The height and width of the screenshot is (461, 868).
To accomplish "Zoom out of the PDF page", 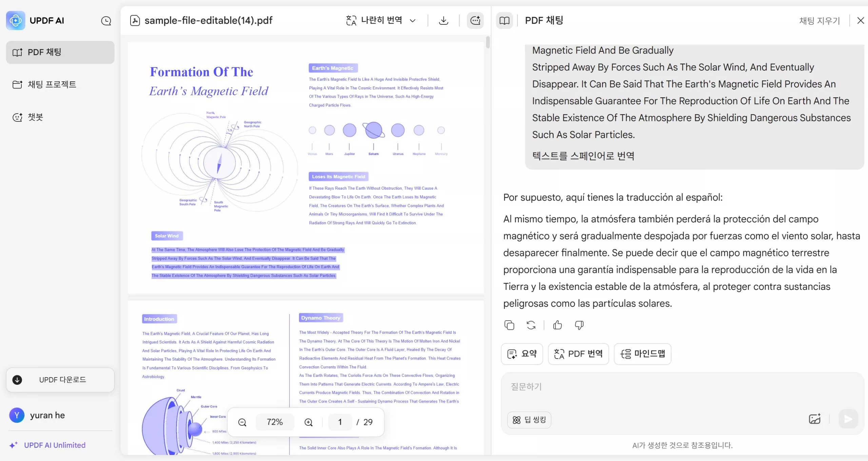I will click(242, 422).
